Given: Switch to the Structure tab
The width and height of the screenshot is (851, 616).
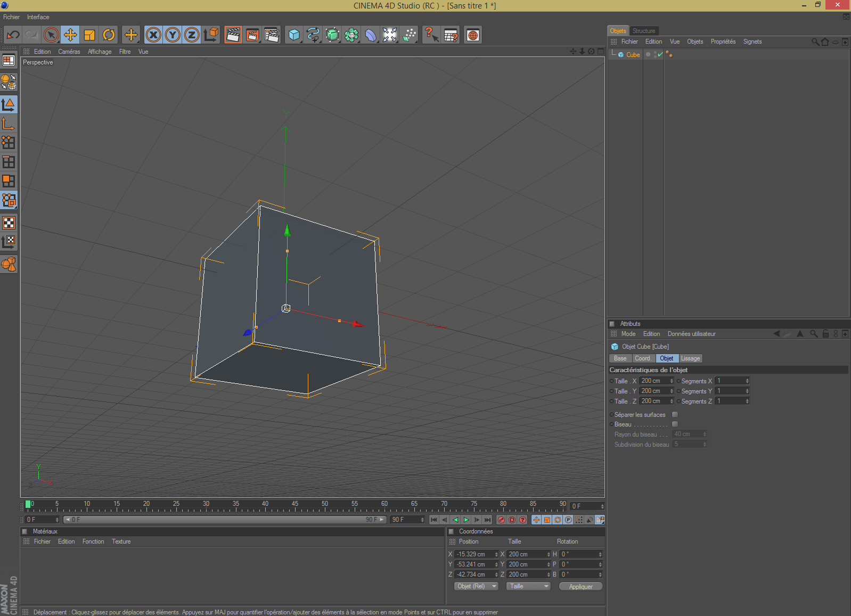Looking at the screenshot, I should (x=644, y=31).
